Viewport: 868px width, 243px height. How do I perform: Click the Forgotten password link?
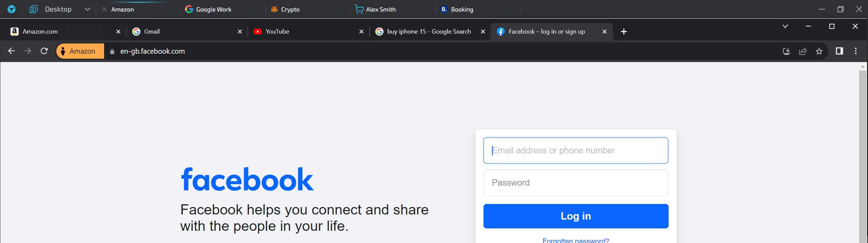click(575, 240)
